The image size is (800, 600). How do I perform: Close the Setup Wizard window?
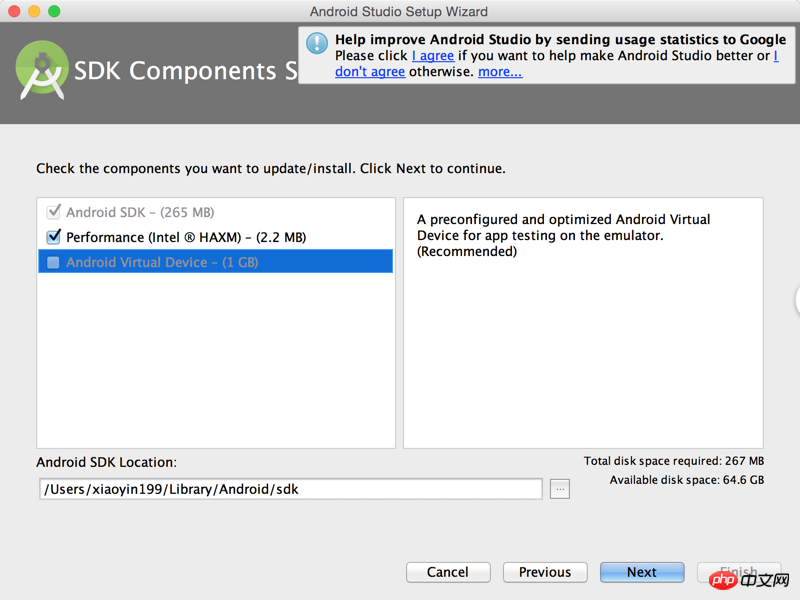(14, 11)
